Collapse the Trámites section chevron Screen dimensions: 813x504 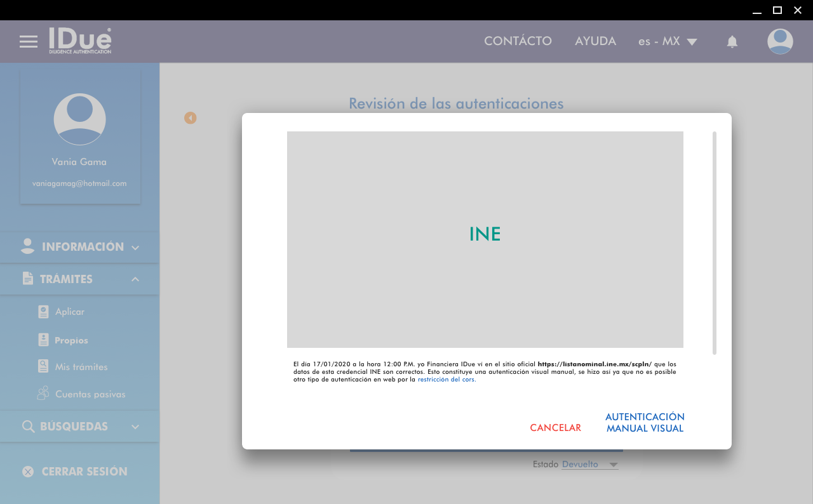(x=135, y=279)
